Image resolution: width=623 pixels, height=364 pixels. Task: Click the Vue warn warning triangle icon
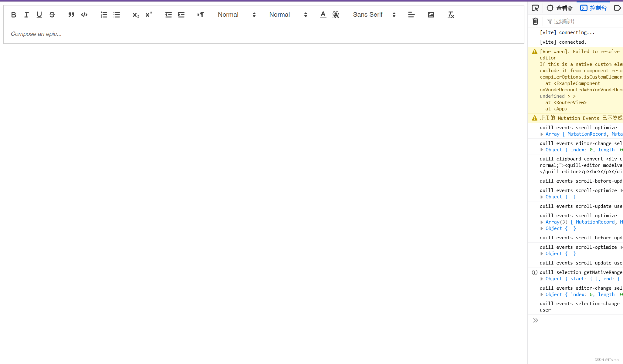pos(535,52)
